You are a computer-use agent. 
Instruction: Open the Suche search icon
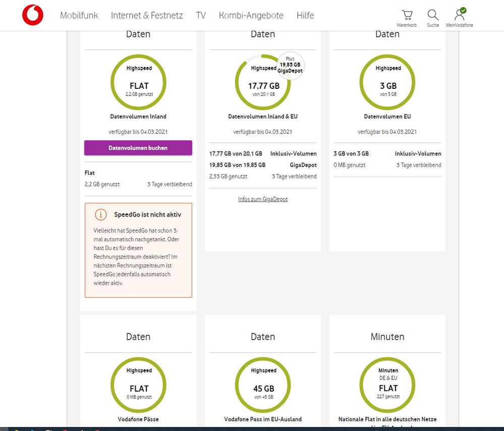pyautogui.click(x=433, y=18)
